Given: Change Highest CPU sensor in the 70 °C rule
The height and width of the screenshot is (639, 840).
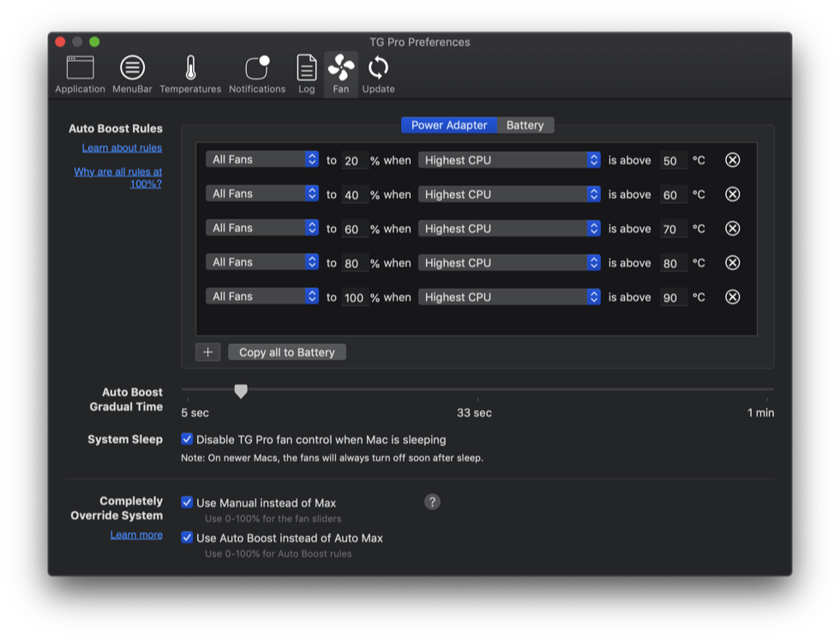Looking at the screenshot, I should (509, 229).
